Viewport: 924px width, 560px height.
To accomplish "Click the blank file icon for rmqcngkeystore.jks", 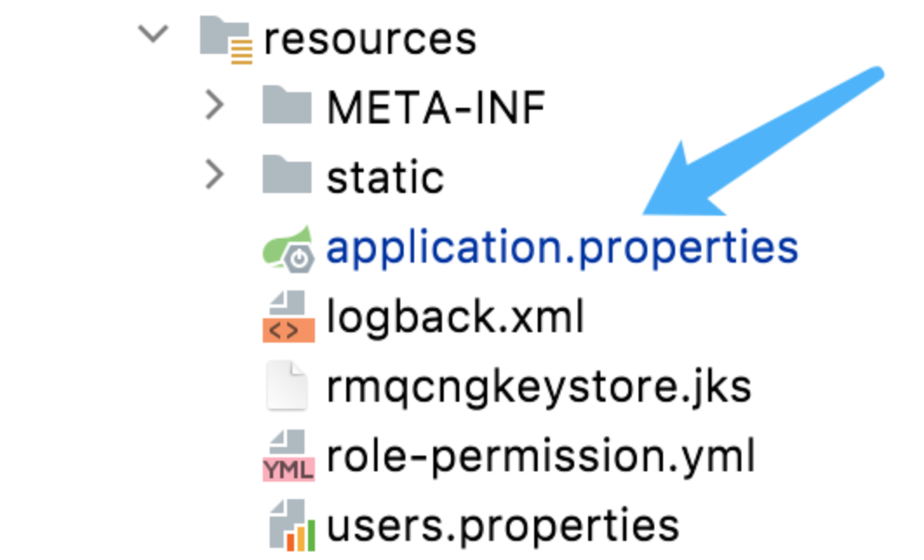I will tap(287, 387).
